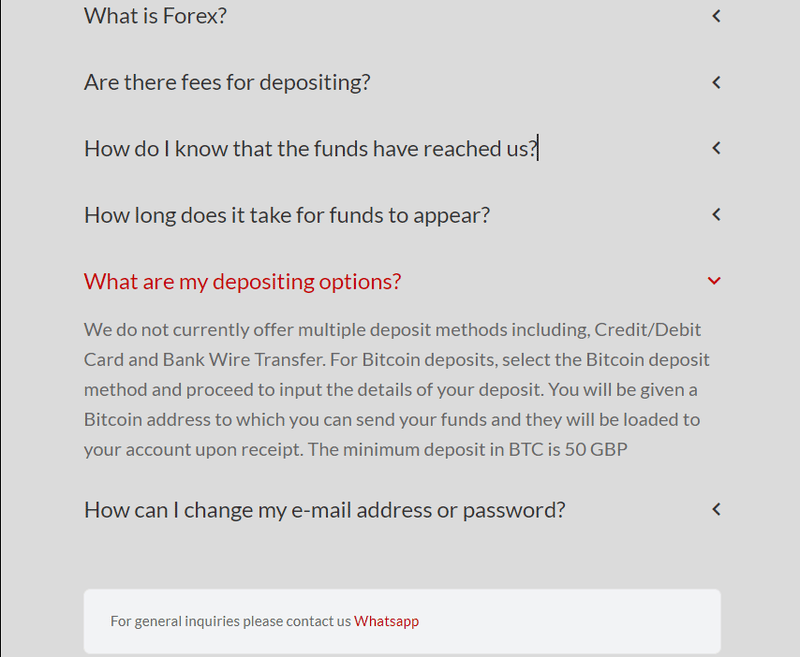Image resolution: width=800 pixels, height=657 pixels.
Task: Expand How long does it take for funds to appear?
Action: pos(287,215)
